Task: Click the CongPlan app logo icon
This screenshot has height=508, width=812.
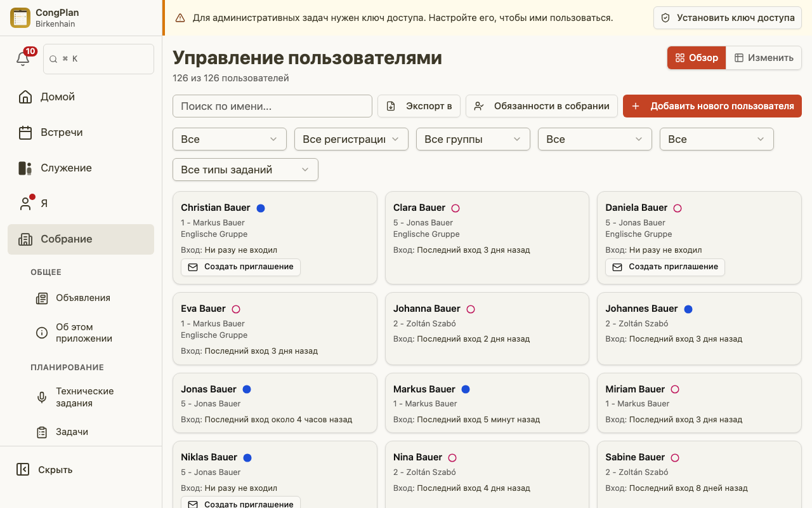Action: coord(20,18)
